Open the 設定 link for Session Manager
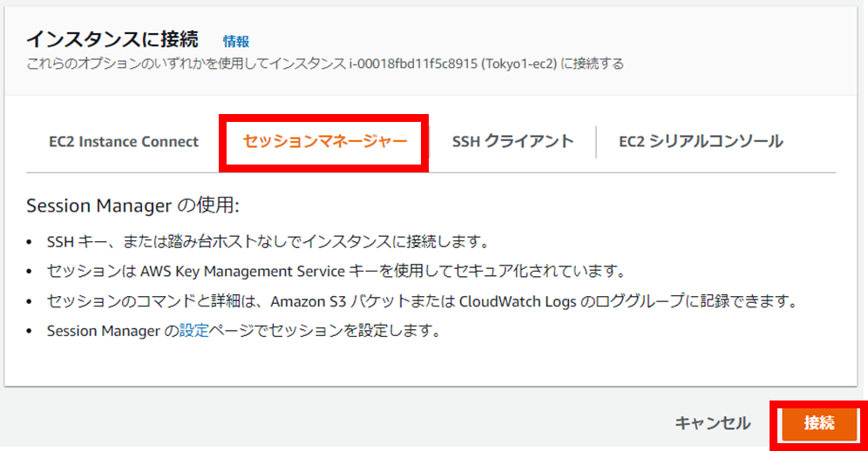 click(194, 331)
